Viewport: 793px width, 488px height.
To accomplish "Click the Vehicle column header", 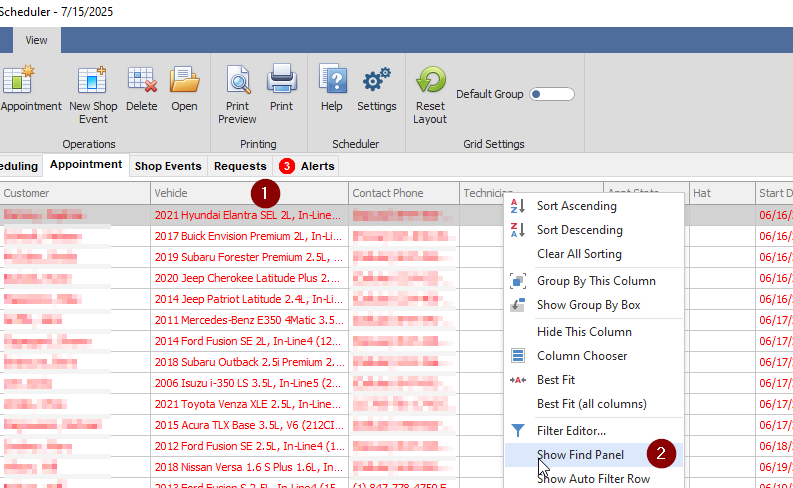I will click(x=249, y=193).
